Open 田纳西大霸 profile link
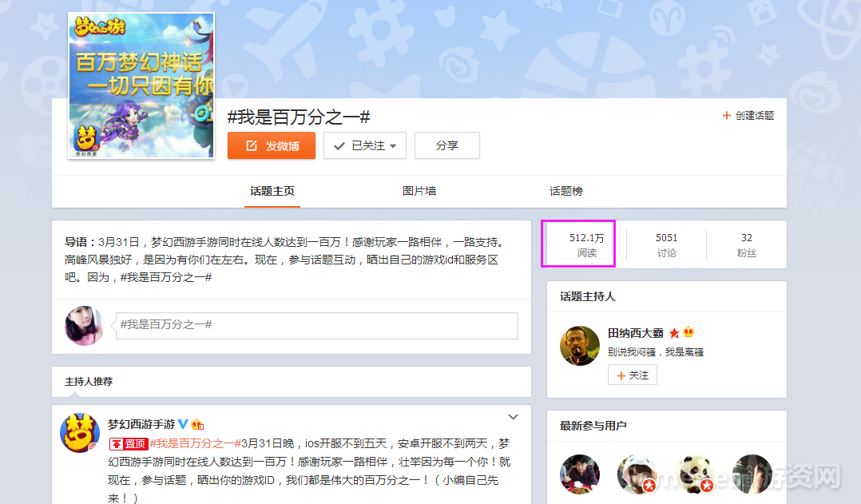This screenshot has width=861, height=504. pos(635,333)
